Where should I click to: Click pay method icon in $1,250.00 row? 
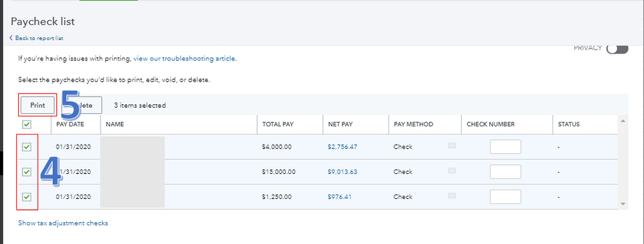[452, 196]
